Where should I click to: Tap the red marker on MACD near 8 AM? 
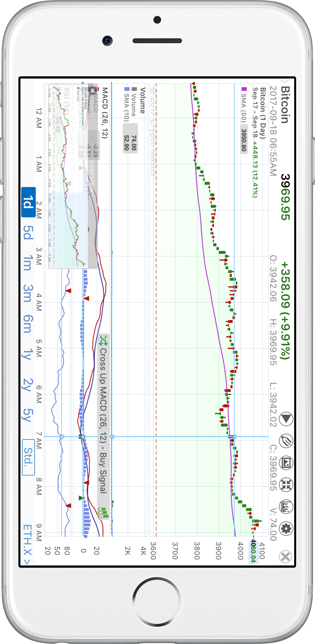[x=87, y=483]
